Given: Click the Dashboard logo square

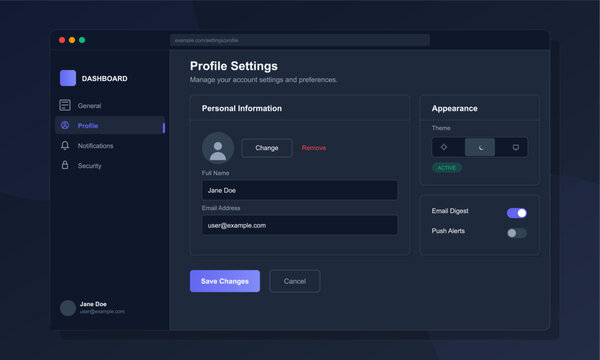Looking at the screenshot, I should pos(68,78).
